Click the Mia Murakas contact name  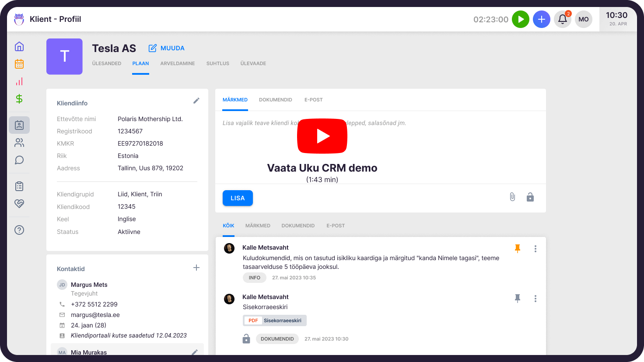pyautogui.click(x=89, y=352)
